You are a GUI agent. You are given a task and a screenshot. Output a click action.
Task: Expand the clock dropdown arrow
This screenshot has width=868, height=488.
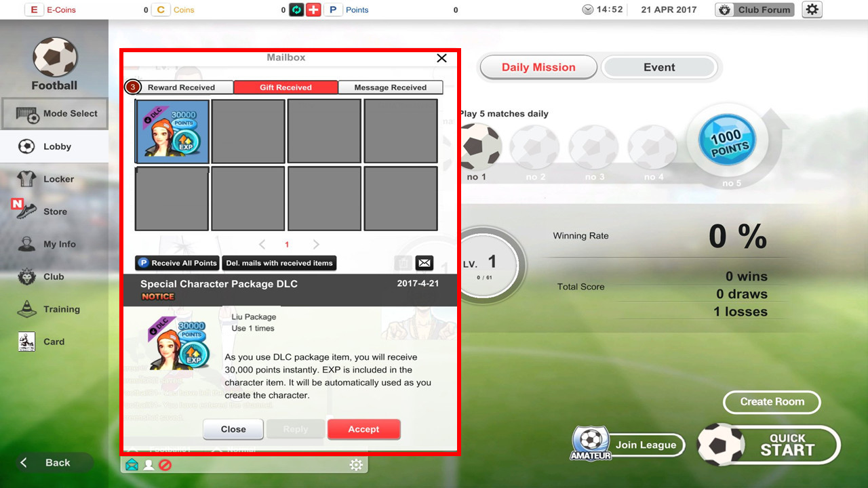[587, 10]
